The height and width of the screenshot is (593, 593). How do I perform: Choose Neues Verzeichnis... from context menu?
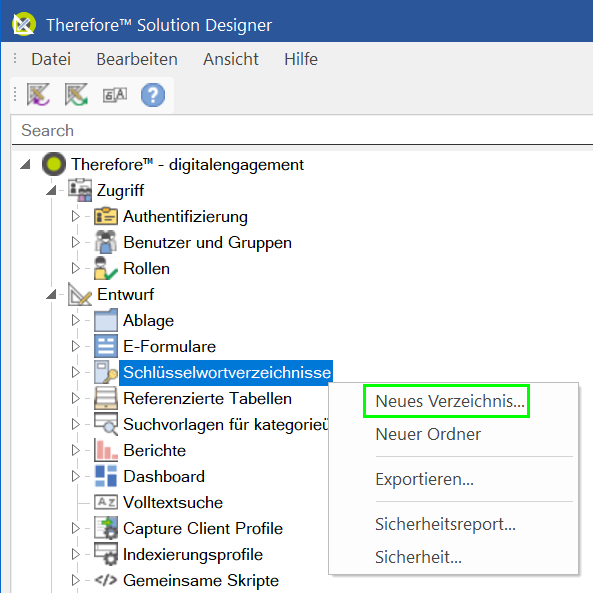450,401
